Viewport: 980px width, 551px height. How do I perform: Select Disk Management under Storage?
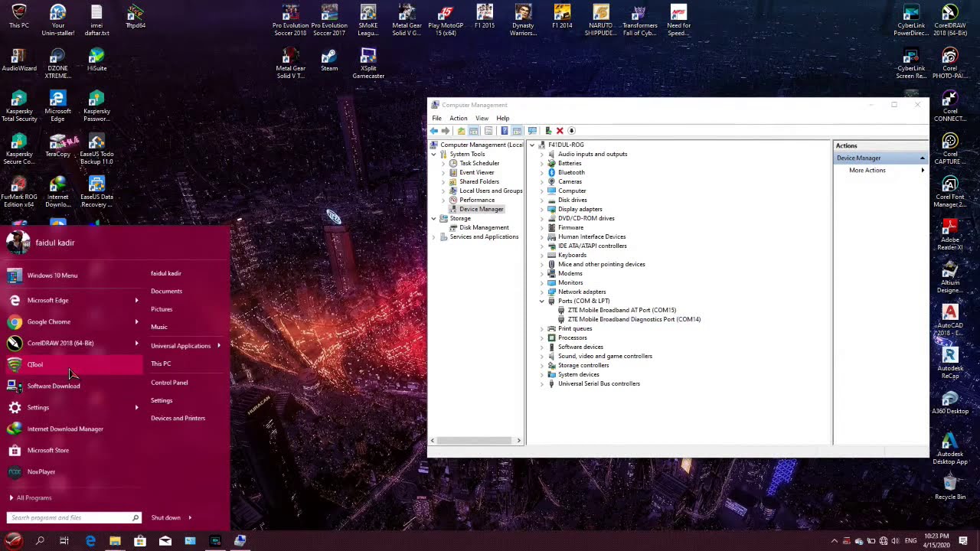click(484, 227)
